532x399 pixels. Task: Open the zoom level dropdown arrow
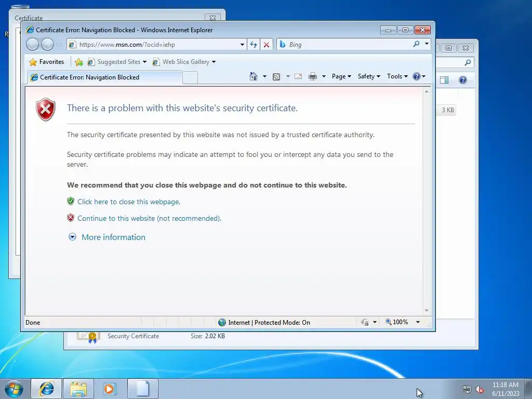pyautogui.click(x=418, y=322)
